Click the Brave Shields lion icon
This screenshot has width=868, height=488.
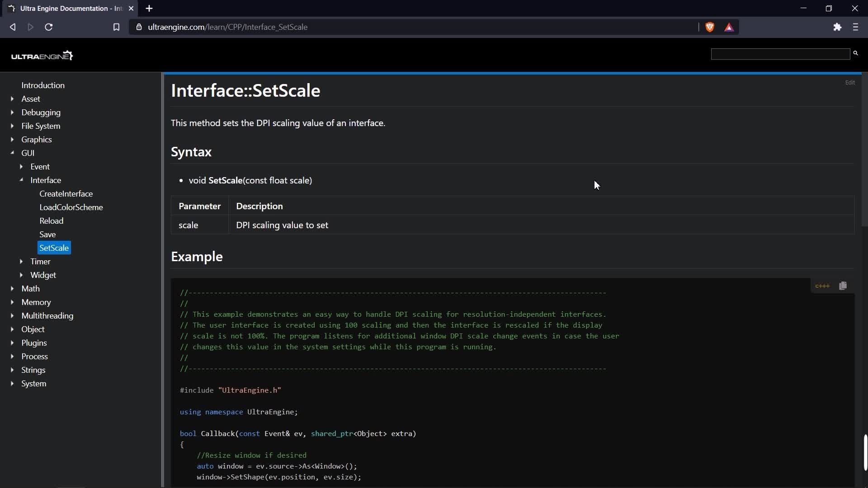[710, 27]
